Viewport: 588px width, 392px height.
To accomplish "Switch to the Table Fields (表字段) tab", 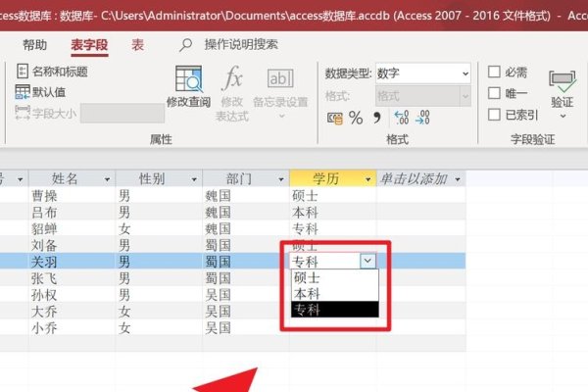I will (89, 45).
